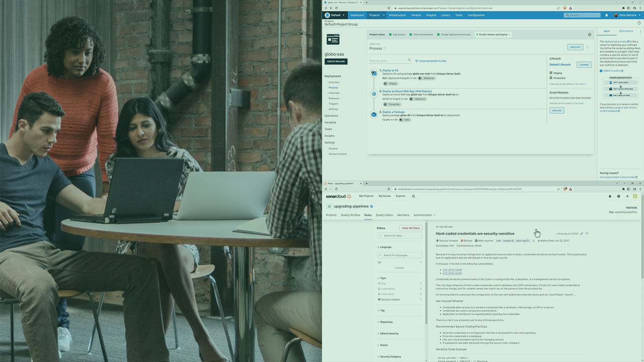644x362 pixels.
Task: Open SonarCloud search magnifier icon
Action: click(x=414, y=196)
